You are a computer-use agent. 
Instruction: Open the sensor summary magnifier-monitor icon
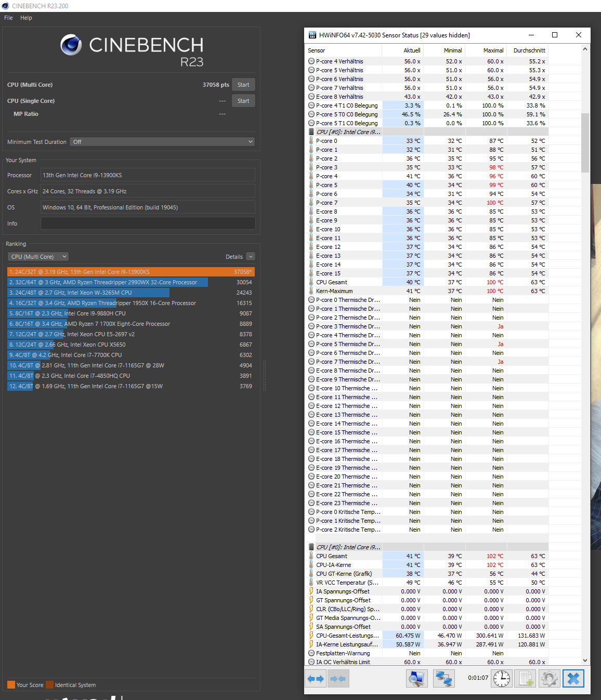416,678
